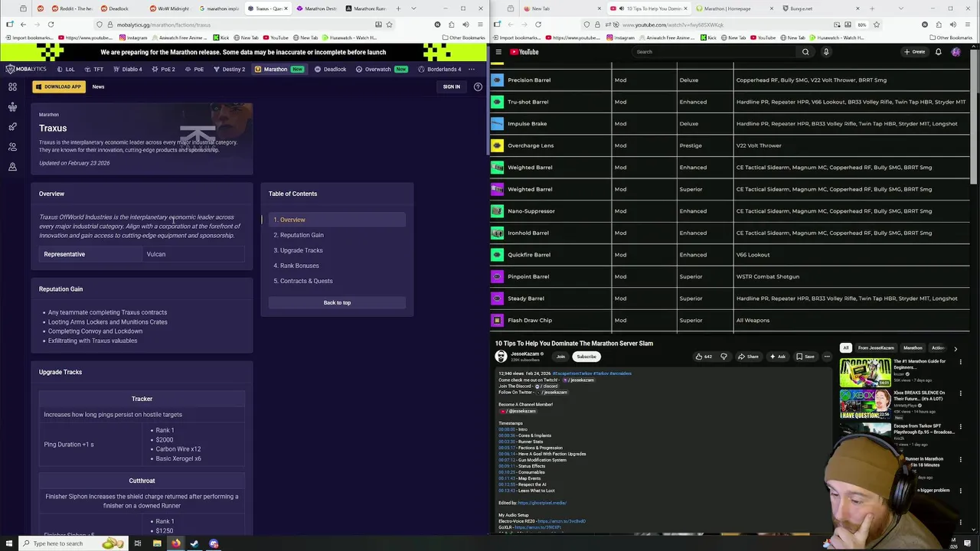Screen dimensions: 980x551
Task: Click Back to top button
Action: click(x=337, y=302)
